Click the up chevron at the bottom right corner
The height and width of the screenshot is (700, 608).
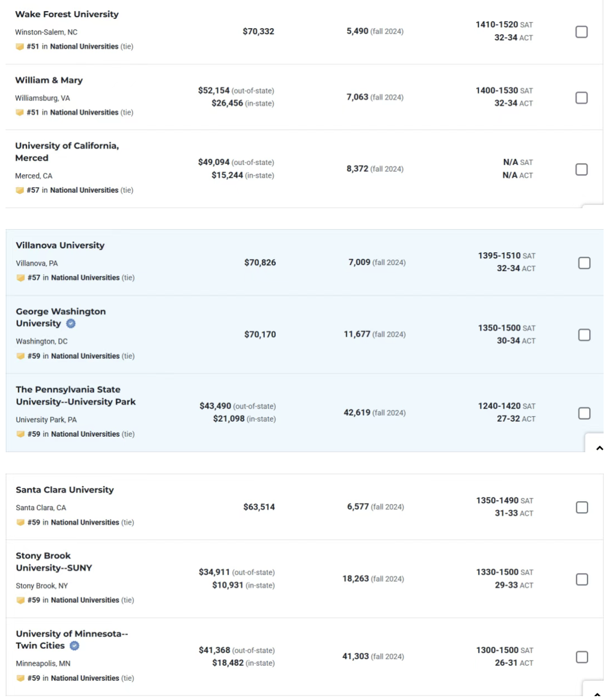[x=597, y=694]
